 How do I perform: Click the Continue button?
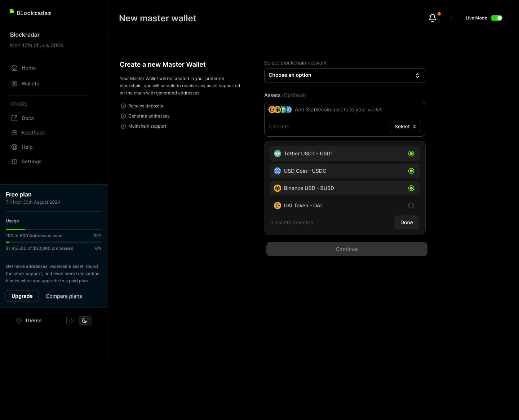point(347,249)
